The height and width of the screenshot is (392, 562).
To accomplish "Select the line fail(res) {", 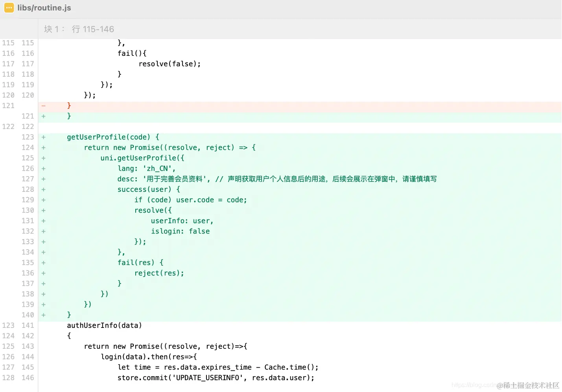I will [x=140, y=262].
